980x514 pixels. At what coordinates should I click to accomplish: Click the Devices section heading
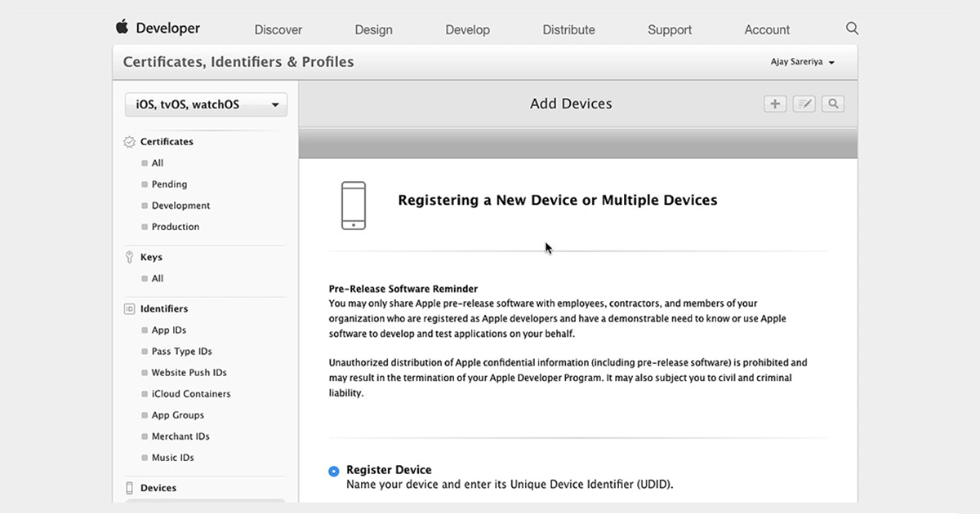(x=158, y=488)
